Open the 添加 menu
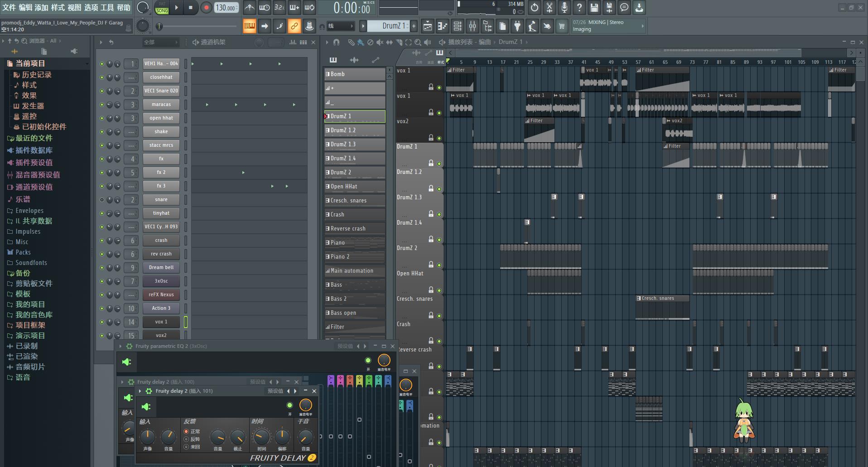 (42, 7)
